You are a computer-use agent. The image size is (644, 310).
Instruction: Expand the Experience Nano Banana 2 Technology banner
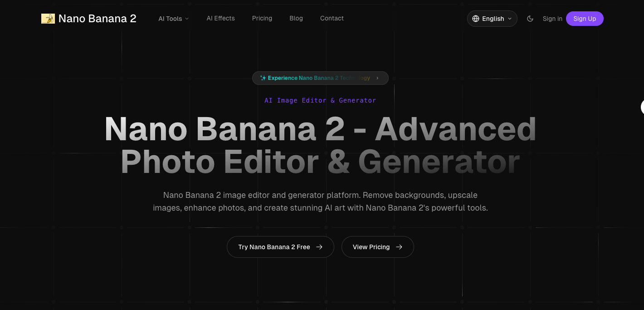point(320,78)
